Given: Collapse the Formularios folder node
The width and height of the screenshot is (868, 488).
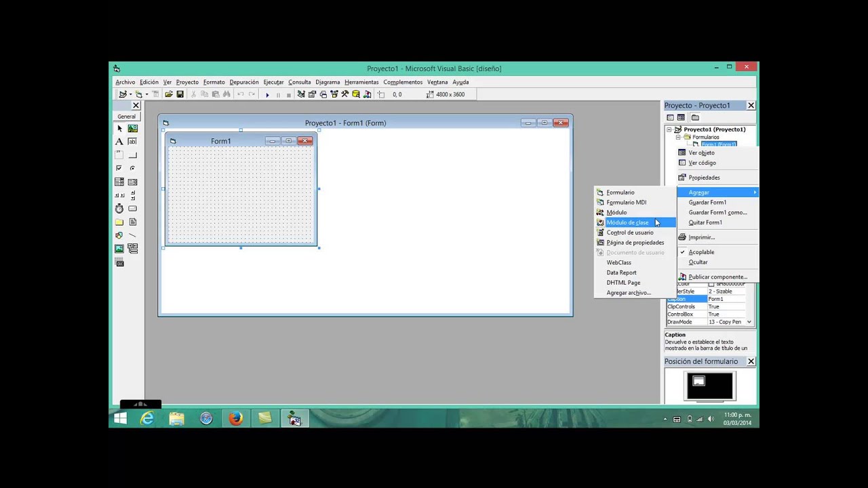Looking at the screenshot, I should pos(677,137).
